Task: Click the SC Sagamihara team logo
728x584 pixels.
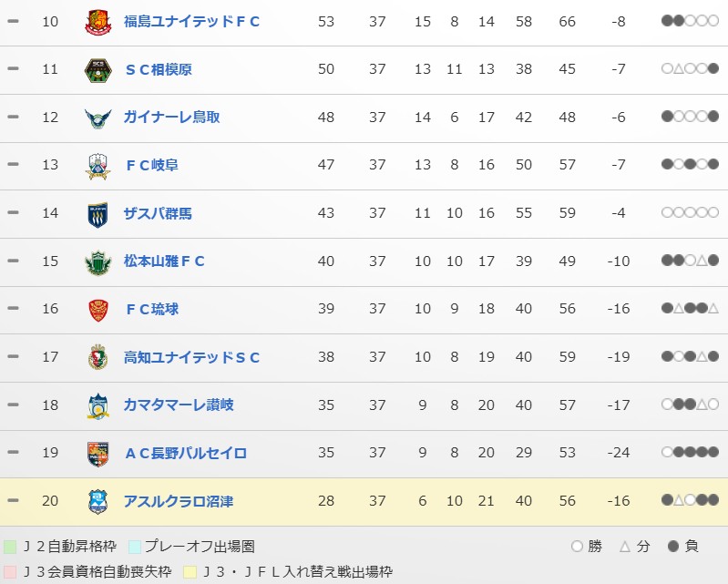Action: (97, 69)
